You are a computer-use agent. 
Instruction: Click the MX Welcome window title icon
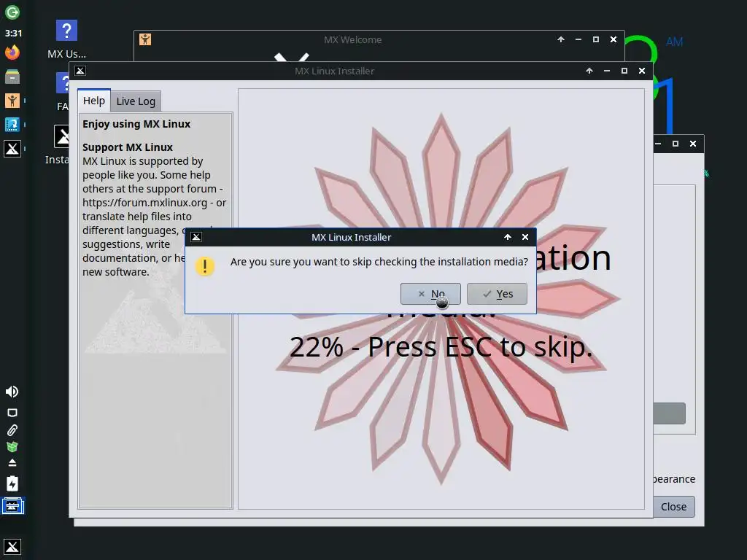point(145,39)
